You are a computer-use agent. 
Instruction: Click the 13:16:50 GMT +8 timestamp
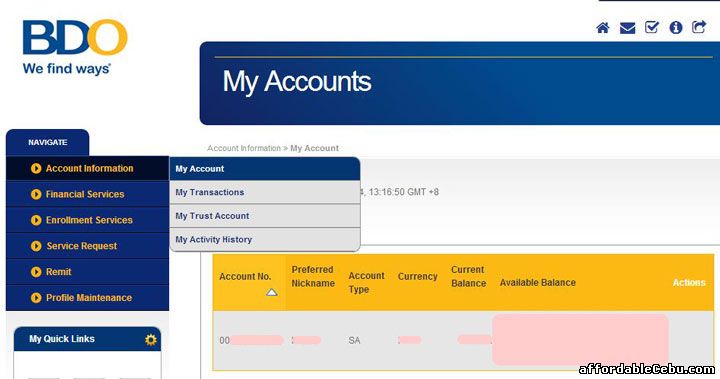point(404,192)
